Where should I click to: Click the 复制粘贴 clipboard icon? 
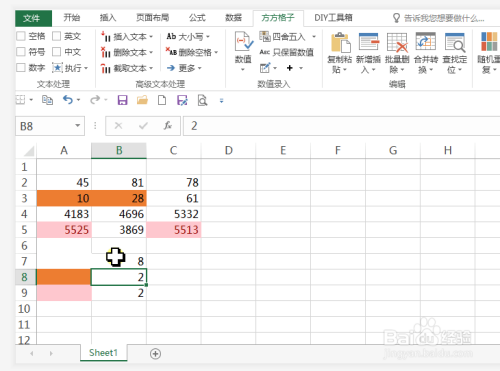(340, 43)
